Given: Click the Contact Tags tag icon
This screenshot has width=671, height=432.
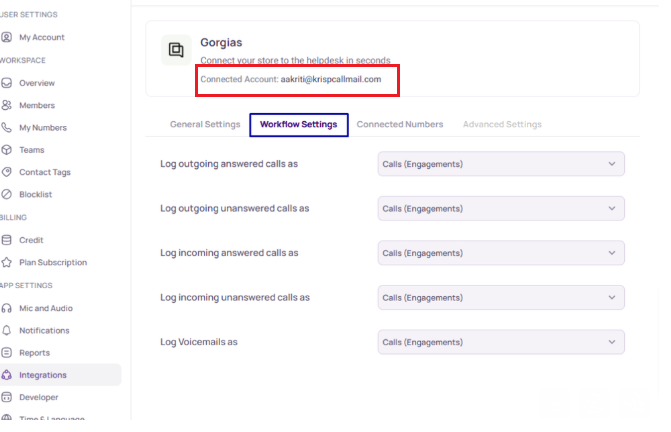Looking at the screenshot, I should (x=6, y=172).
